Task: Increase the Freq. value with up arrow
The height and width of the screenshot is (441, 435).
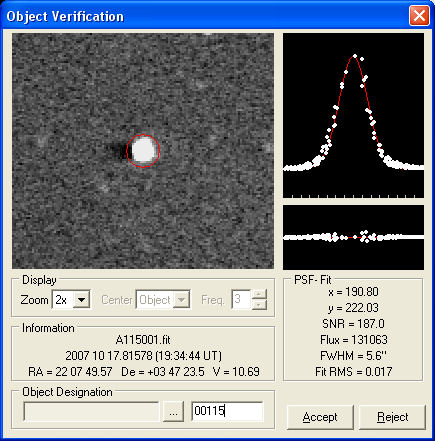Action: click(x=259, y=295)
